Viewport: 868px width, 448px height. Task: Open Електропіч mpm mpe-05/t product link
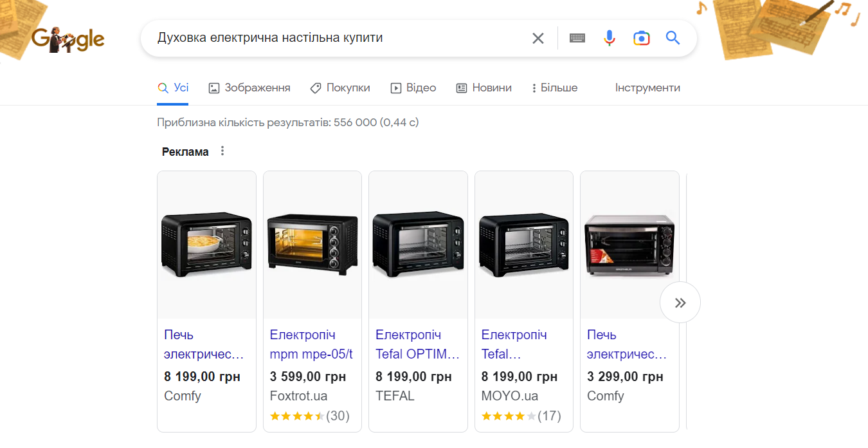(311, 344)
